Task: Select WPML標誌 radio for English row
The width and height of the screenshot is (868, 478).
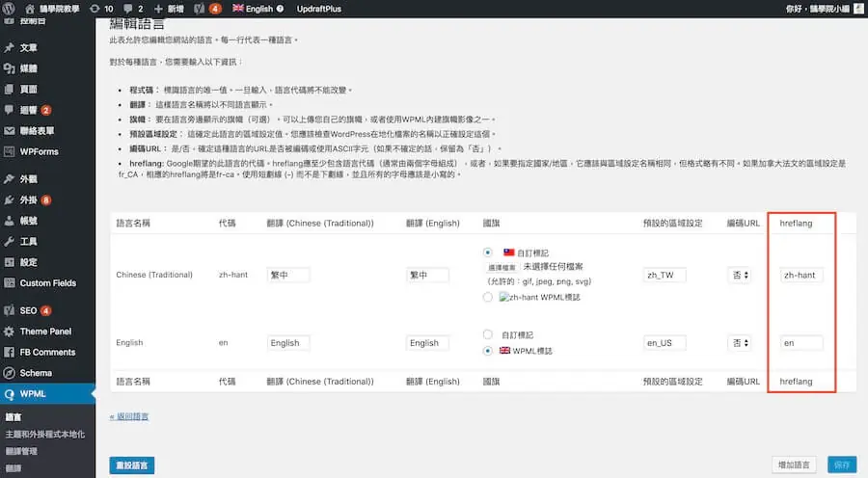Action: click(487, 350)
